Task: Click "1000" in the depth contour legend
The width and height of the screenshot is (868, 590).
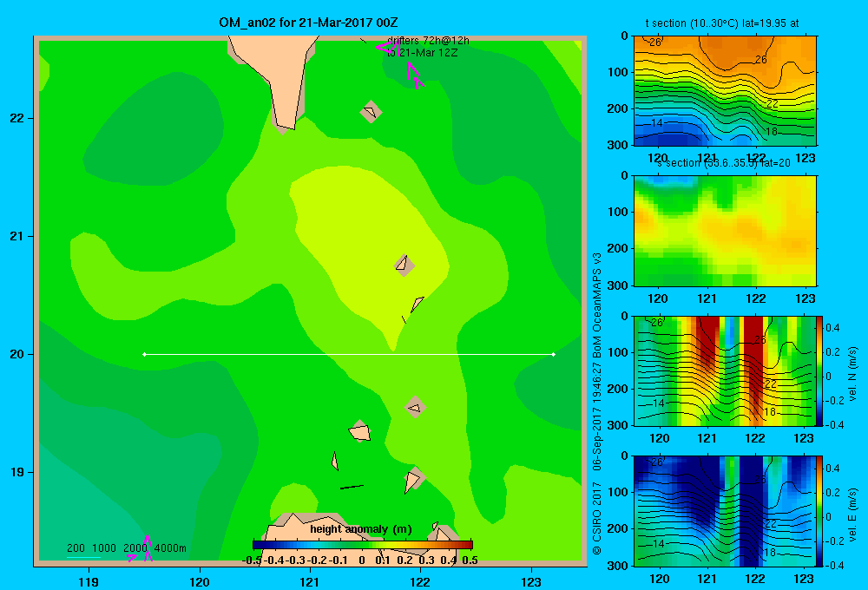Action: point(103,548)
